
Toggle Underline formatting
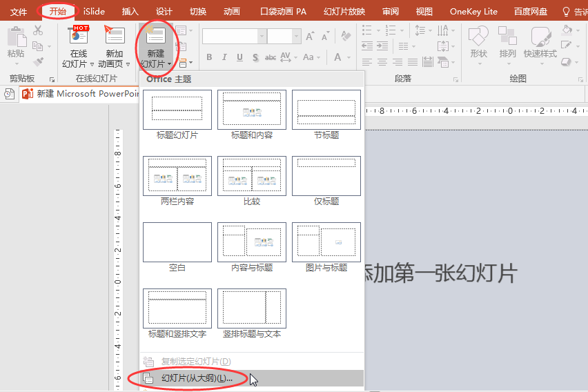(x=239, y=57)
